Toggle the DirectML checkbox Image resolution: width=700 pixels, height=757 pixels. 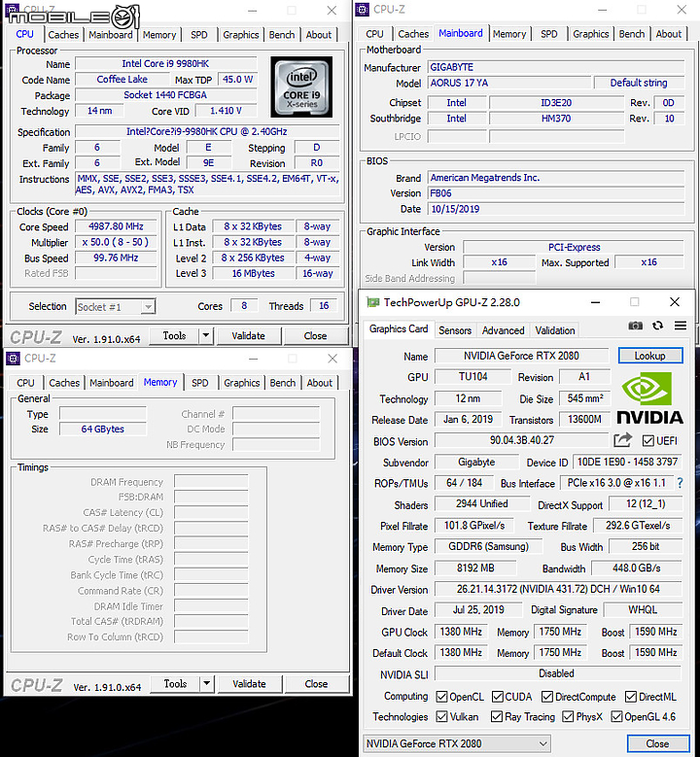tap(631, 697)
